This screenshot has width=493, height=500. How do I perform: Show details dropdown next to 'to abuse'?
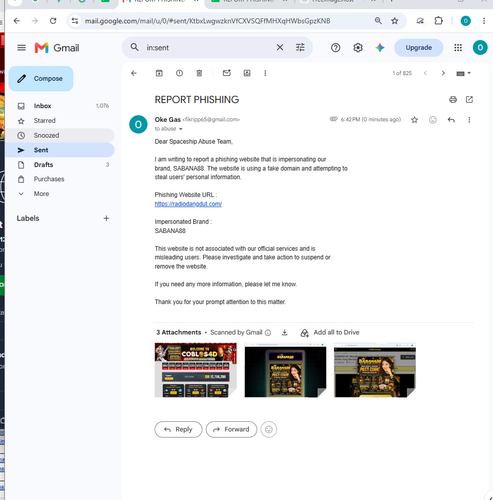click(181, 129)
